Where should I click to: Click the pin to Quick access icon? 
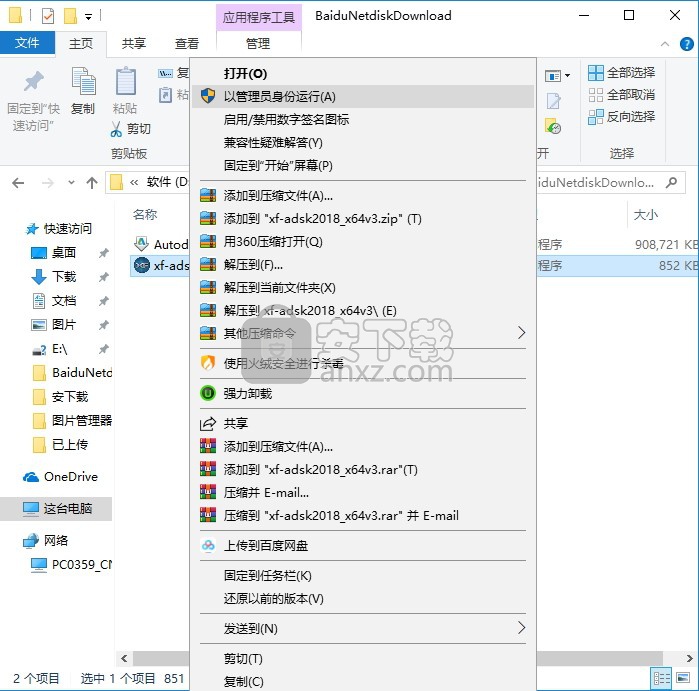tap(33, 81)
